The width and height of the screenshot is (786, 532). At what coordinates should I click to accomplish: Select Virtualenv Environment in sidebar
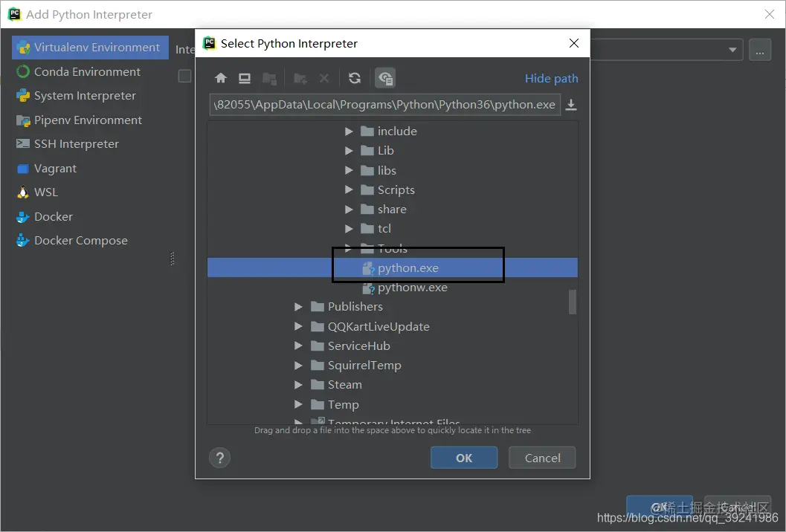click(x=90, y=47)
